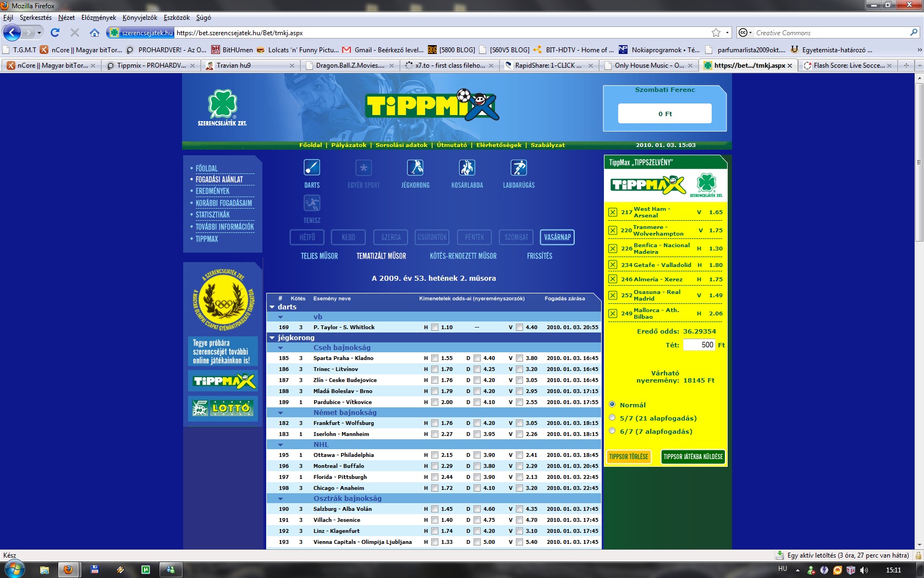Click the volume icon in system tray
Viewport: 924px width, 578px height.
[864, 570]
